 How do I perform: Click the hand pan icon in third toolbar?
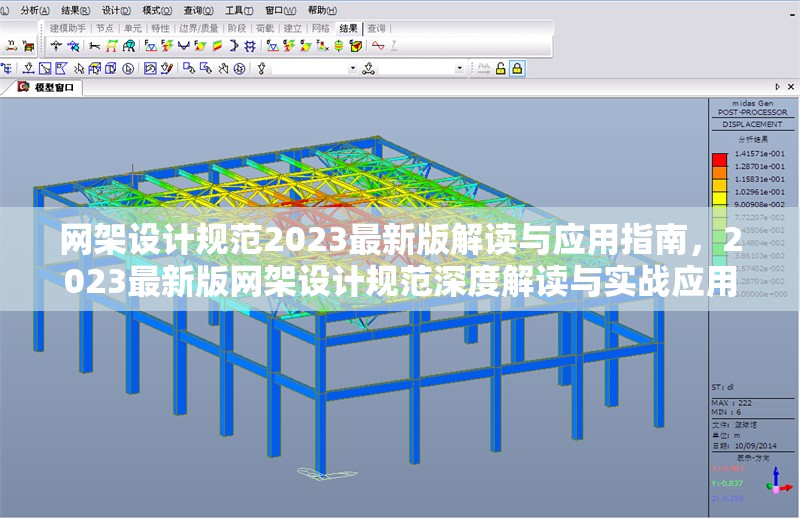pyautogui.click(x=222, y=68)
